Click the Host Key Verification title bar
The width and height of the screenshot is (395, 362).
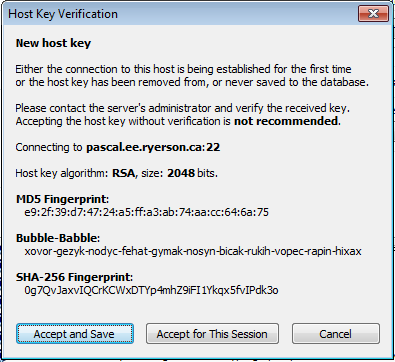pos(180,14)
